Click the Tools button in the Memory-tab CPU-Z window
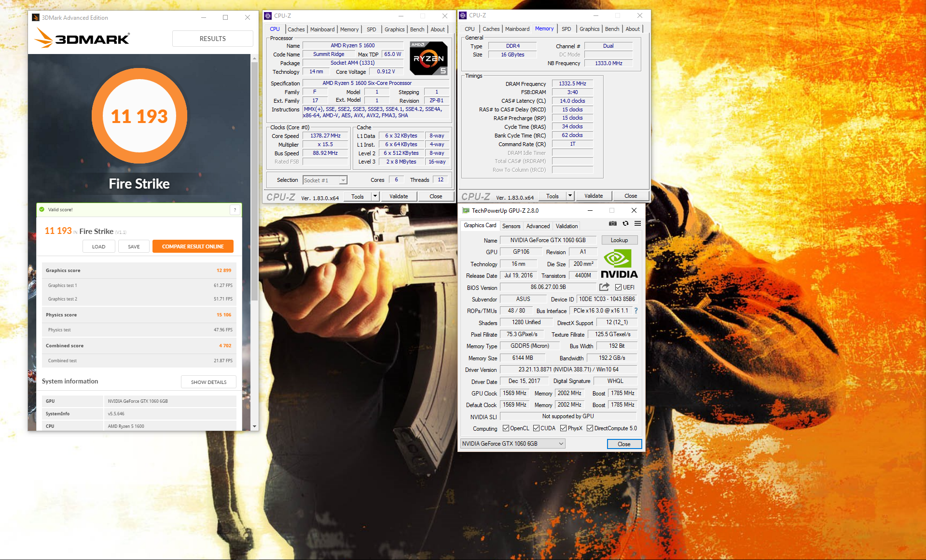The height and width of the screenshot is (560, 926). click(553, 196)
